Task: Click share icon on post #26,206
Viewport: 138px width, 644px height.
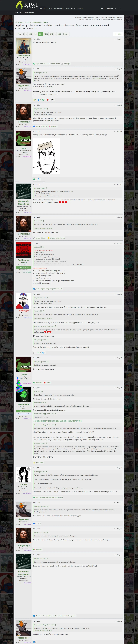Action: 115,217
